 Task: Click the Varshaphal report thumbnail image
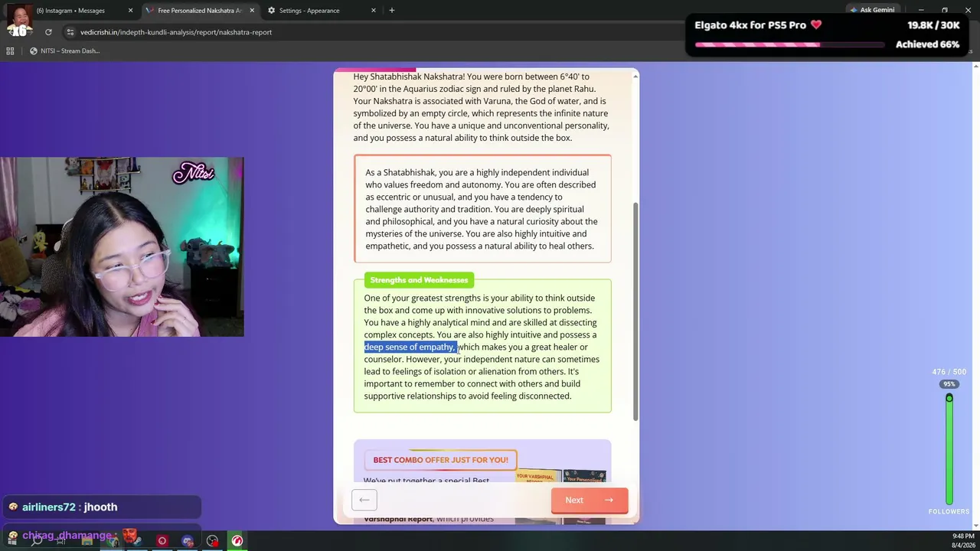538,477
